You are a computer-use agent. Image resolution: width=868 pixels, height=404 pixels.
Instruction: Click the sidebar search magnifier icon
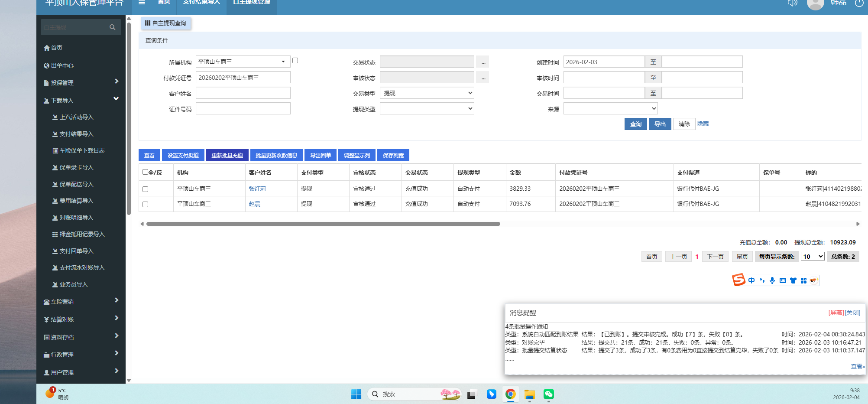(x=112, y=27)
